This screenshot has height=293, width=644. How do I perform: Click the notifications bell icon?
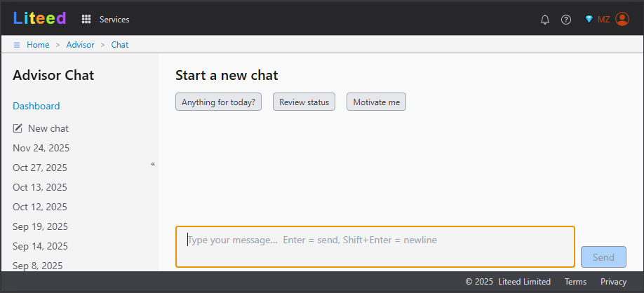point(545,20)
